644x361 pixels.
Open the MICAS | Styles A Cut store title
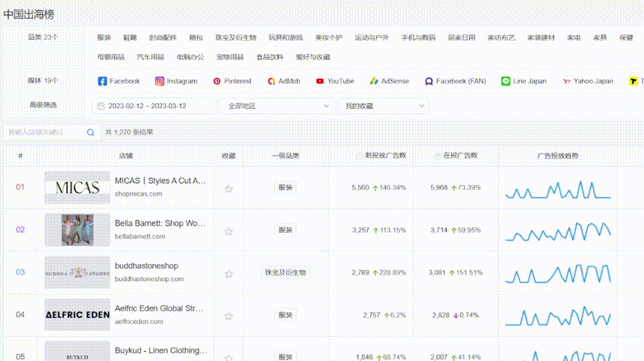[160, 180]
